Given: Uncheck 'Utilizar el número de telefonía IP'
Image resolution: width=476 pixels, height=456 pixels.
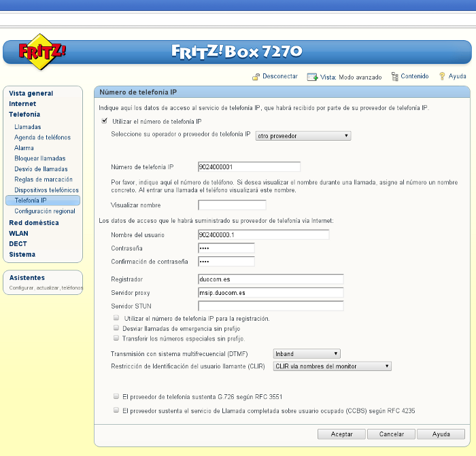Looking at the screenshot, I should 105,121.
